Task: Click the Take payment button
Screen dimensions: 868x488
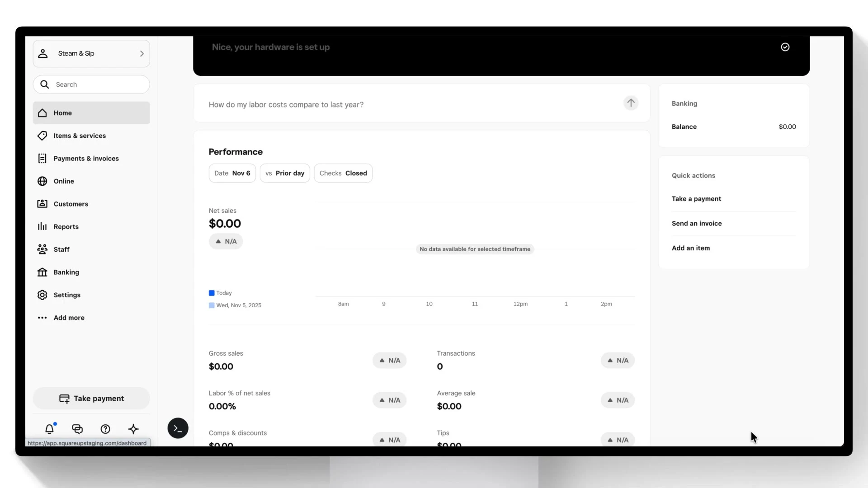Action: click(91, 398)
